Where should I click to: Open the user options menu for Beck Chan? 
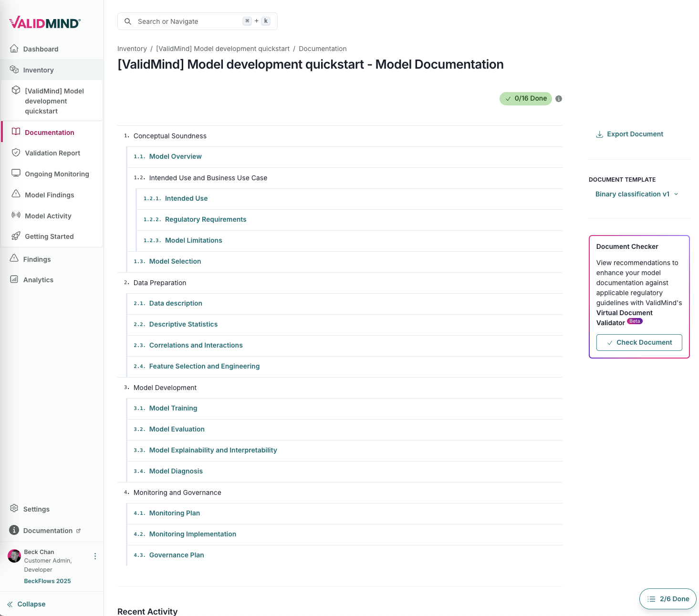pyautogui.click(x=95, y=556)
